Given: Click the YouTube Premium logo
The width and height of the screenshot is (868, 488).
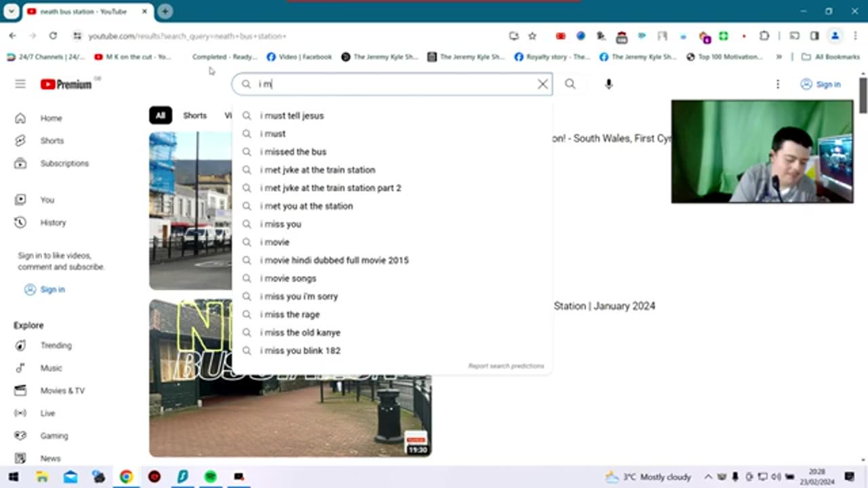Looking at the screenshot, I should tap(66, 84).
